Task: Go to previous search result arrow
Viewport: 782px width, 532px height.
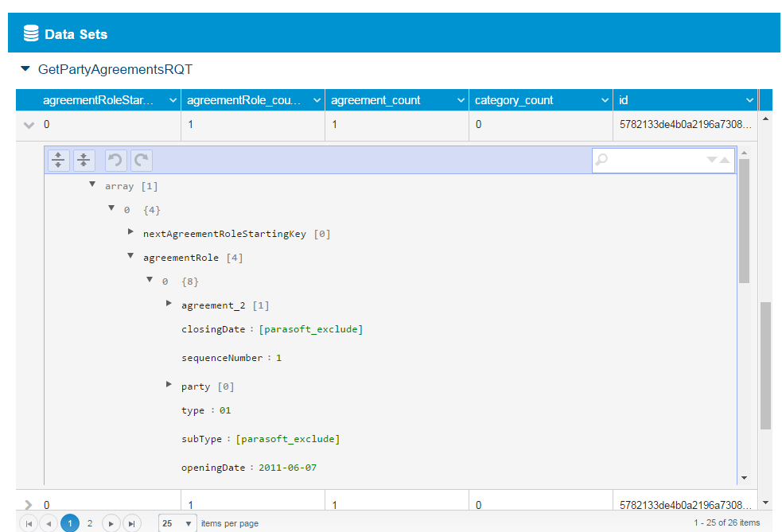Action: 725,160
